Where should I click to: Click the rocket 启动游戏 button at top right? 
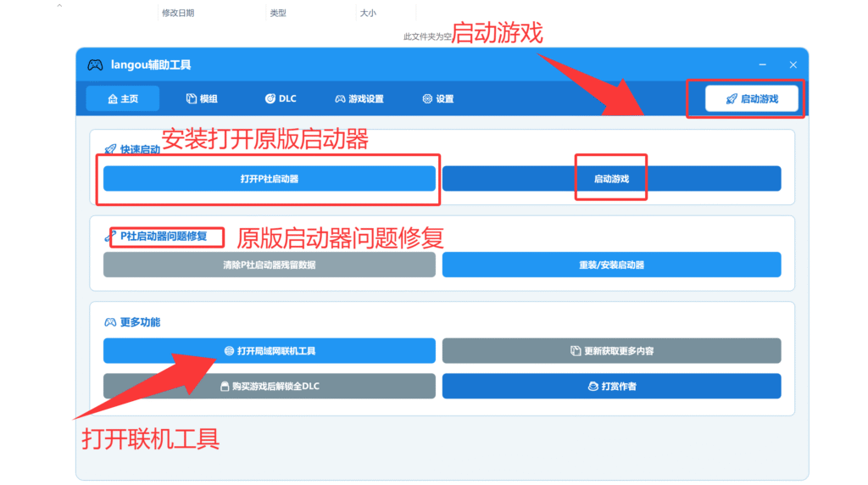tap(752, 99)
